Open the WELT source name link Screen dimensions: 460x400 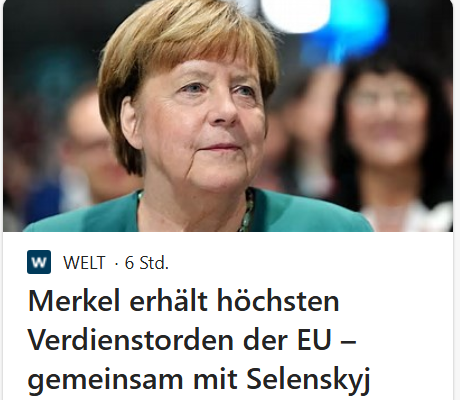pos(84,263)
